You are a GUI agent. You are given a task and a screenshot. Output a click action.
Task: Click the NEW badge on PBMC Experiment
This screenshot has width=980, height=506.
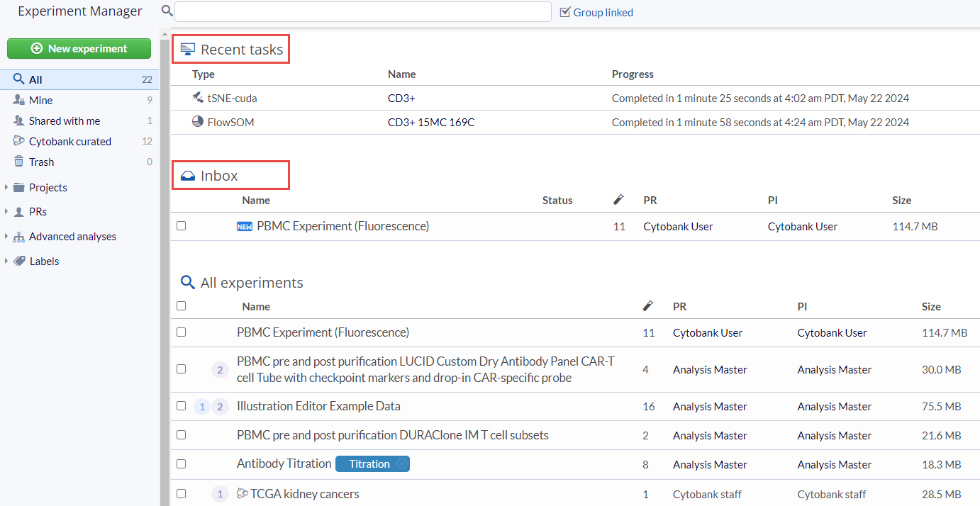coord(244,227)
